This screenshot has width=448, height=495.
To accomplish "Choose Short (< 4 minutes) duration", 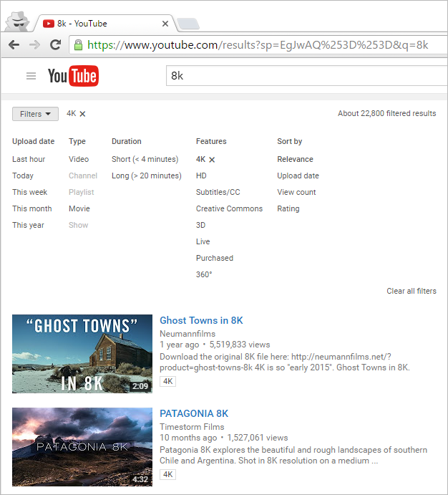I will [x=145, y=159].
